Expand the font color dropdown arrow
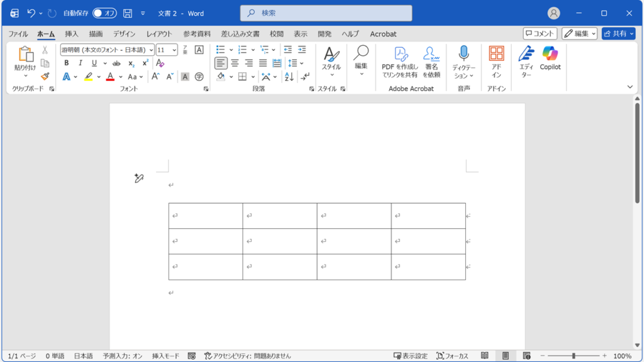This screenshot has height=362, width=644. [119, 76]
